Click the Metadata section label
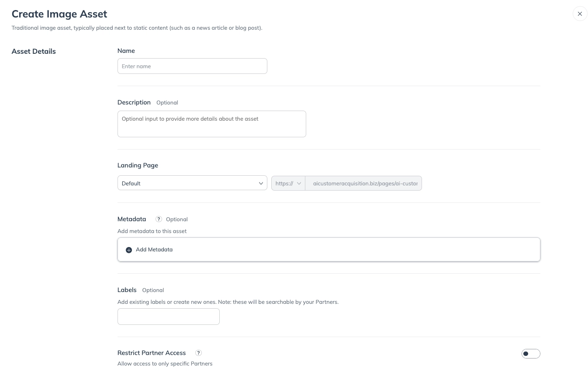 [x=131, y=219]
